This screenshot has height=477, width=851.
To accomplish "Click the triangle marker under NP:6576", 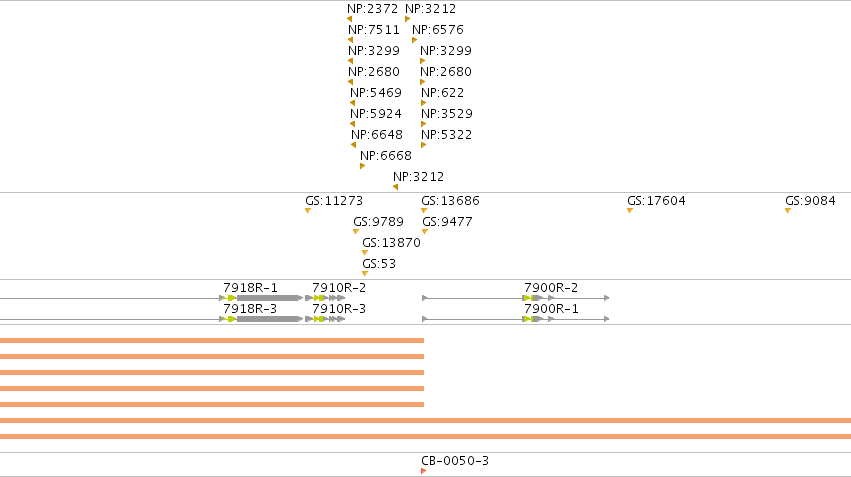I will pos(415,40).
